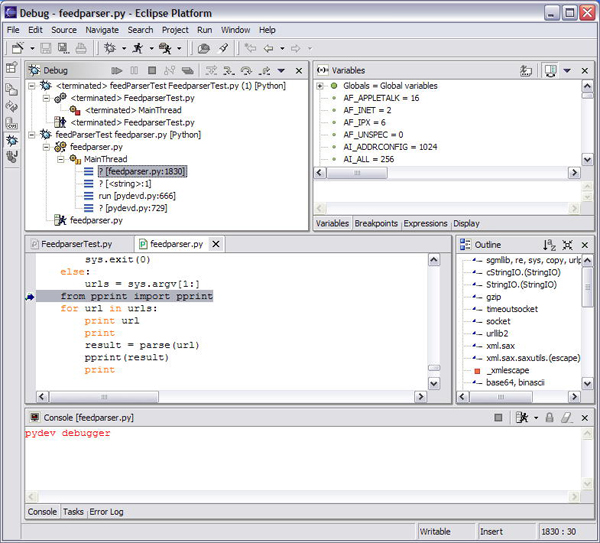Viewport: 600px width, 543px height.
Task: Open the Window menu
Action: click(x=235, y=30)
